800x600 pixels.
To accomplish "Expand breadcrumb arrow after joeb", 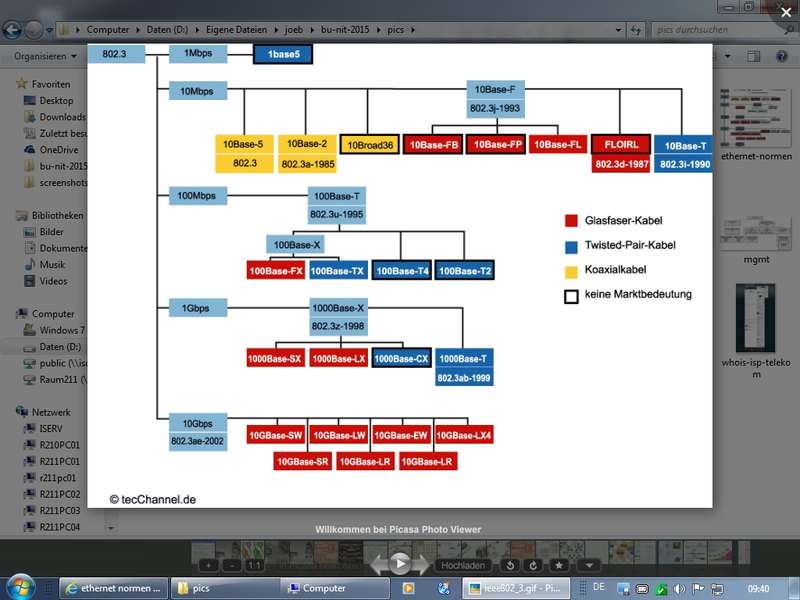I will click(312, 30).
